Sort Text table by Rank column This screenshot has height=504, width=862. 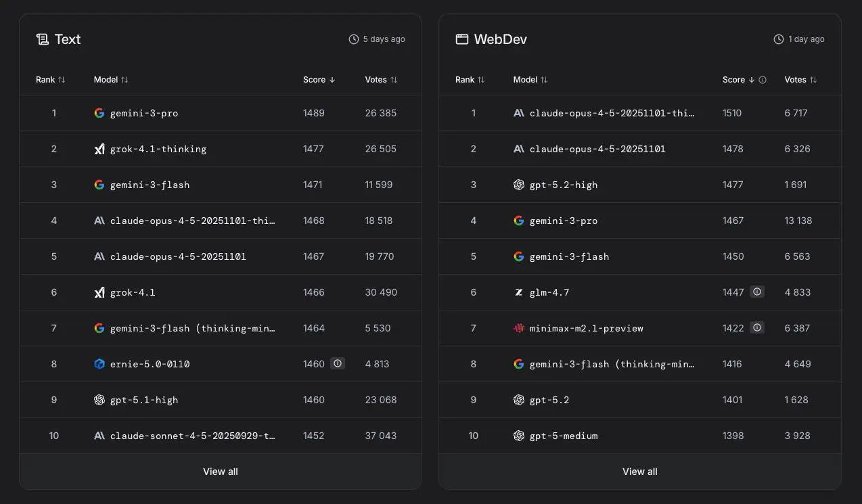pos(51,80)
